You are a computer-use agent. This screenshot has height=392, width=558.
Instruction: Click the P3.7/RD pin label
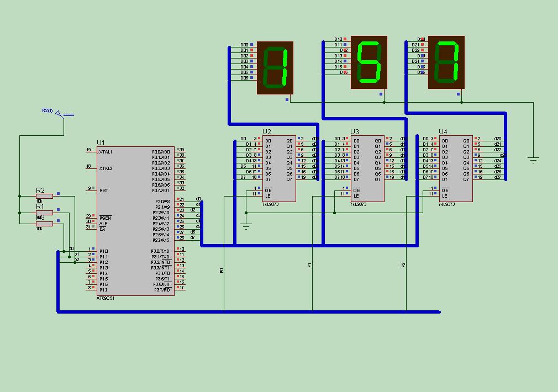162,290
